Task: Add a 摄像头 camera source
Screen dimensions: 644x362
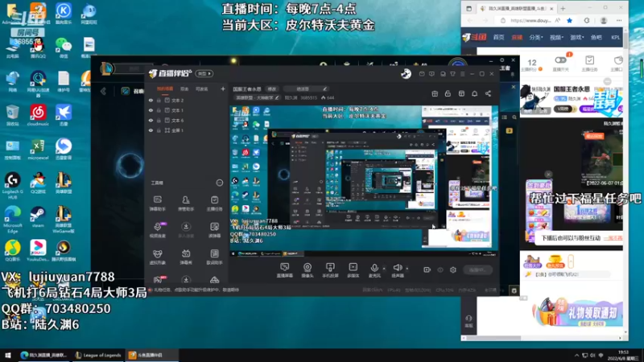Action: [308, 270]
